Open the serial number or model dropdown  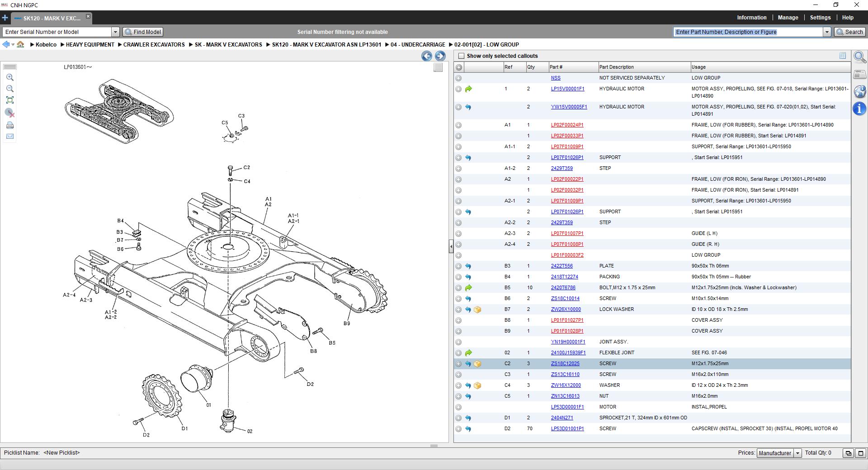pos(115,32)
